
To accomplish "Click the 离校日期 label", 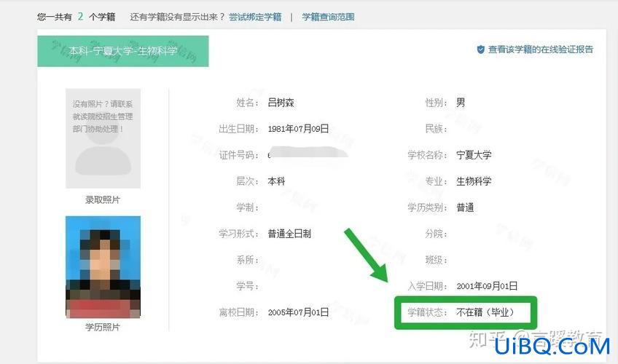I will pyautogui.click(x=238, y=312).
